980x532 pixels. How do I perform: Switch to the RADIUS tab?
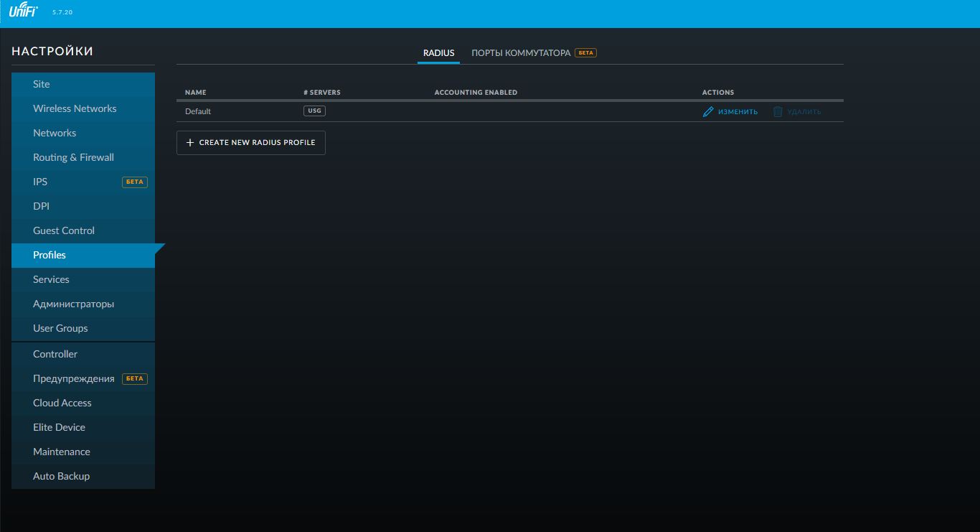click(x=438, y=53)
